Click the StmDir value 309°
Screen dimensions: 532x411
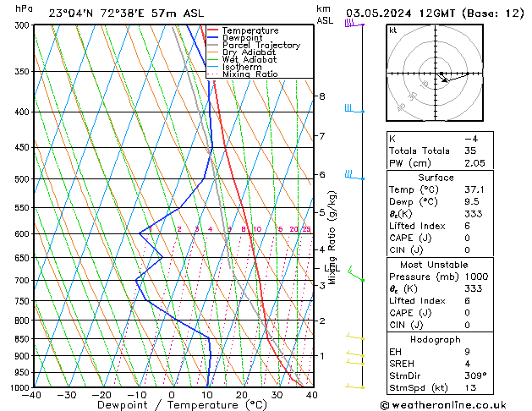tap(475, 376)
